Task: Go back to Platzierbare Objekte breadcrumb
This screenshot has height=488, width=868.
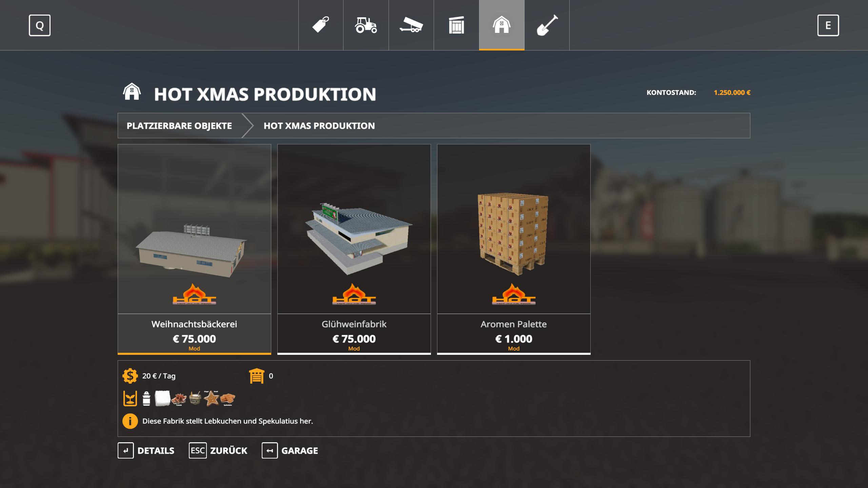Action: click(179, 126)
